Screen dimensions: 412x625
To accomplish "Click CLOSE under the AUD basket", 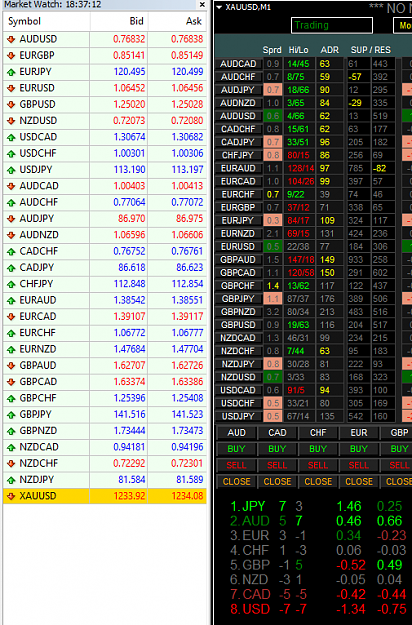I will tap(237, 482).
